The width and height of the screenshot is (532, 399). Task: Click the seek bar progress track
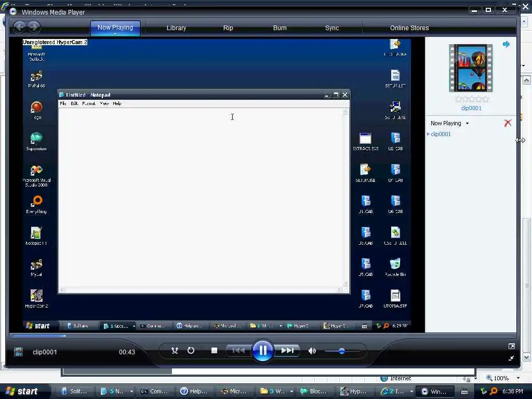[262, 336]
